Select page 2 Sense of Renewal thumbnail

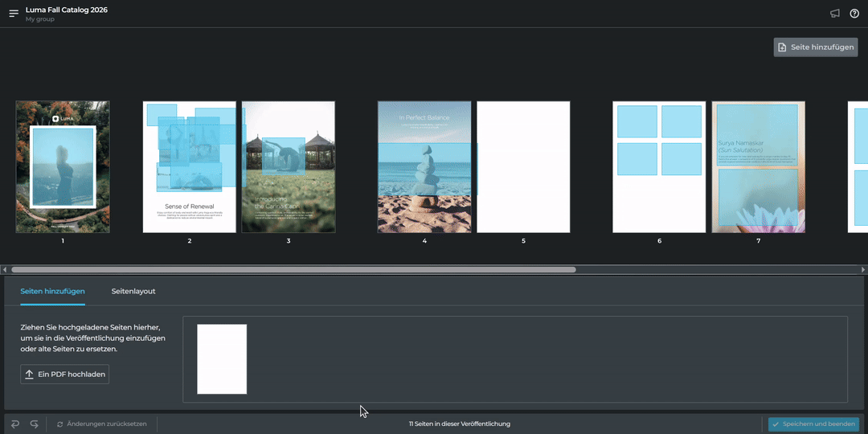[190, 167]
